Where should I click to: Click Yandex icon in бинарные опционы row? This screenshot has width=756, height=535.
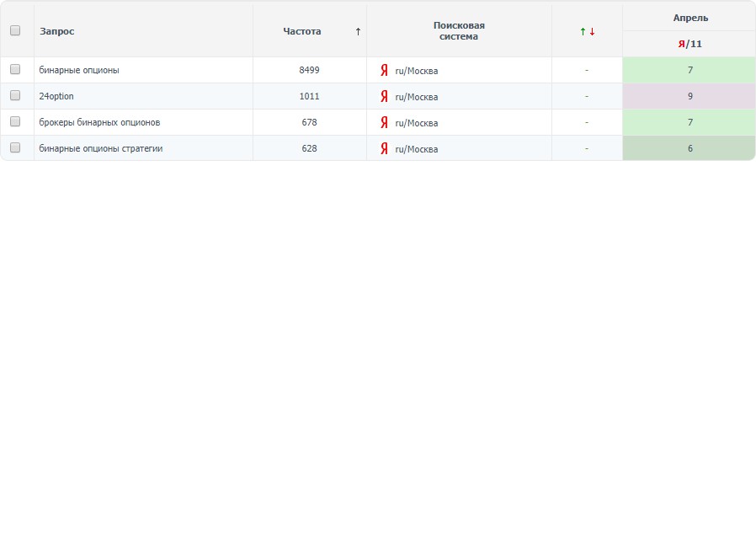coord(384,70)
